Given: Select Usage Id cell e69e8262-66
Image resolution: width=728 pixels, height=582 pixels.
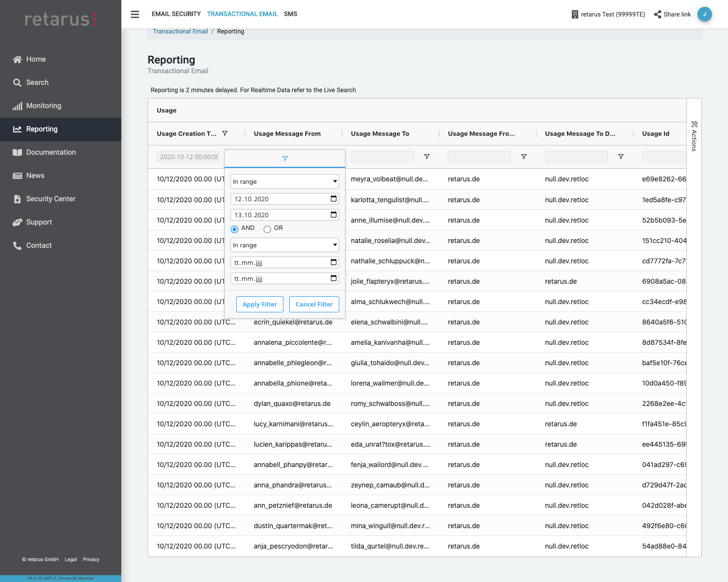Looking at the screenshot, I should point(664,179).
